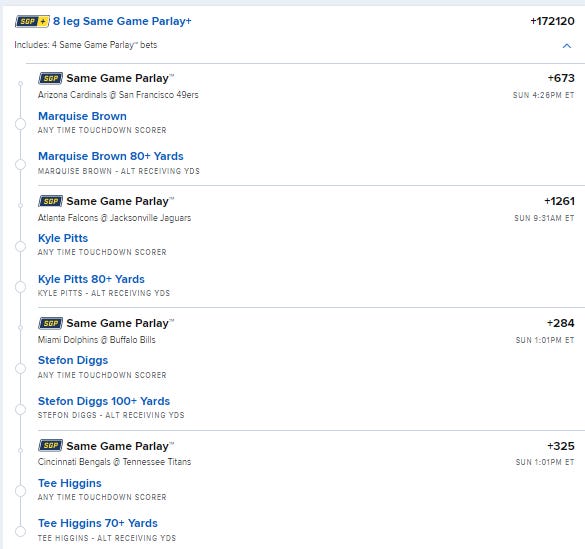Click SGP badge for Dolphins @ Bills parlay

point(50,323)
